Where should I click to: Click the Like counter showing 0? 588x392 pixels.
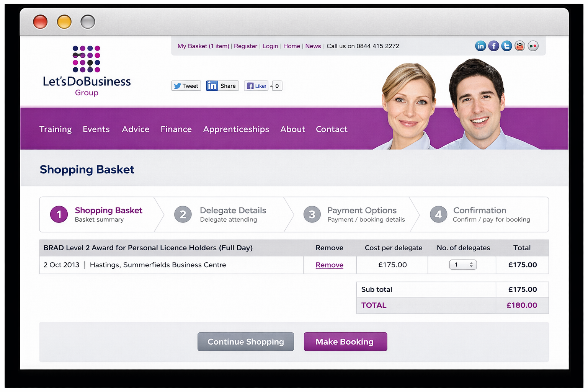pos(277,86)
